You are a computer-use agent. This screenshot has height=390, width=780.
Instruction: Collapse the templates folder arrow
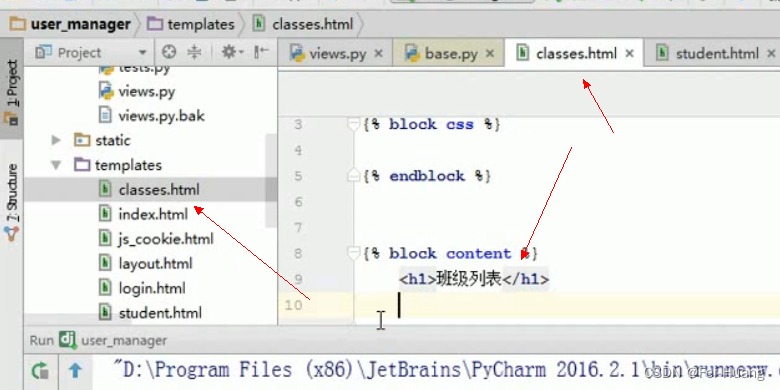tap(56, 165)
